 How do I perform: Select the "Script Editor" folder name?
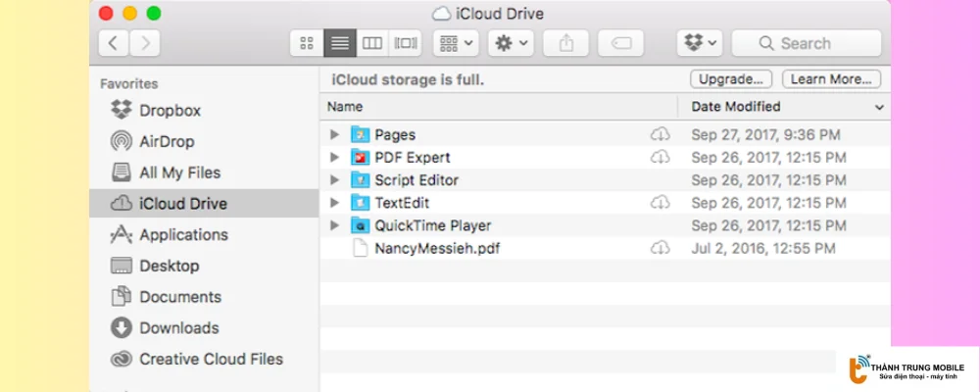tap(416, 180)
